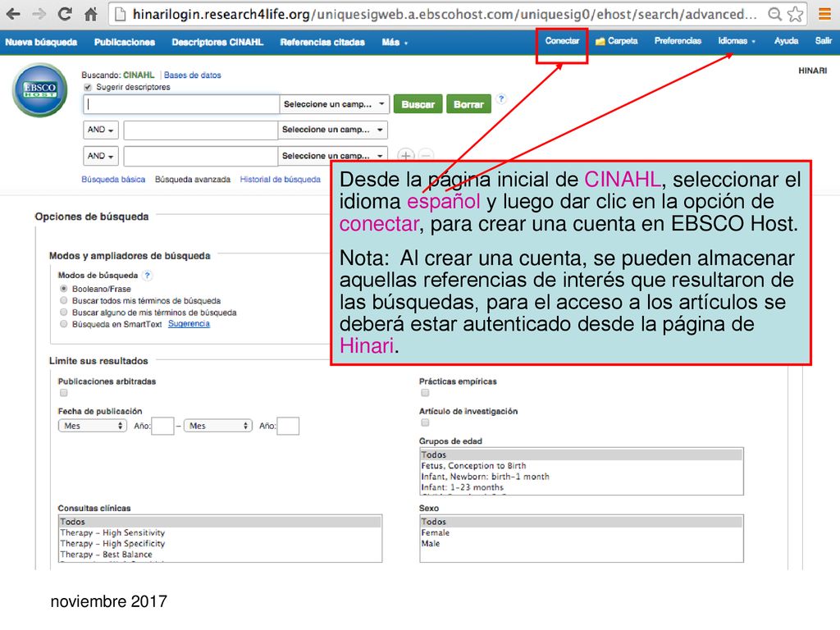This screenshot has width=840, height=630.
Task: Open Referencias citadas
Action: click(x=322, y=43)
